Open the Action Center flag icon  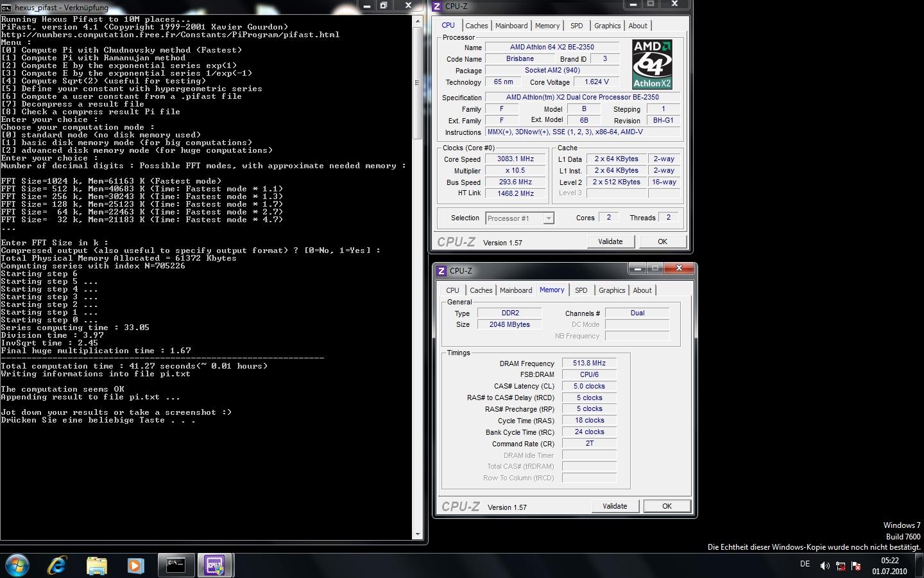(x=855, y=566)
